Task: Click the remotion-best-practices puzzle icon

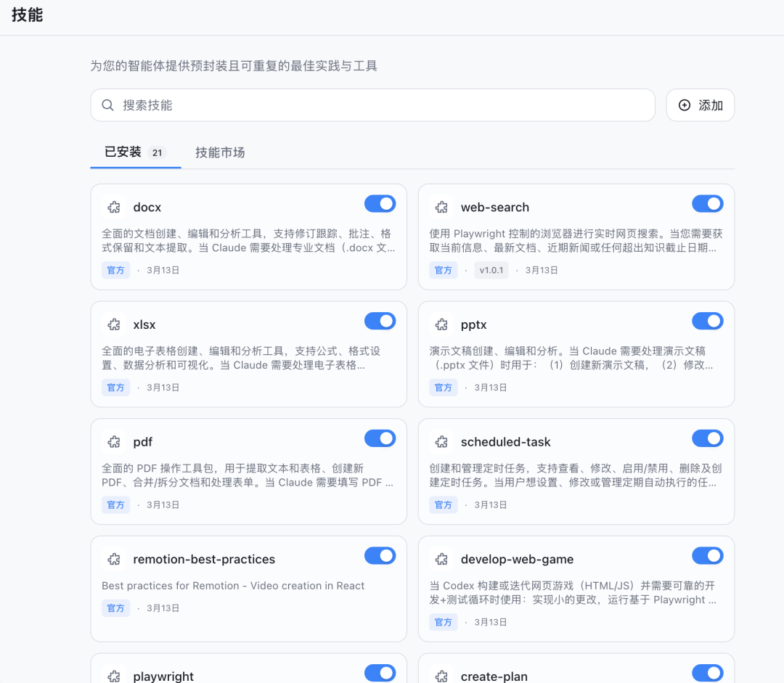Action: click(x=114, y=559)
